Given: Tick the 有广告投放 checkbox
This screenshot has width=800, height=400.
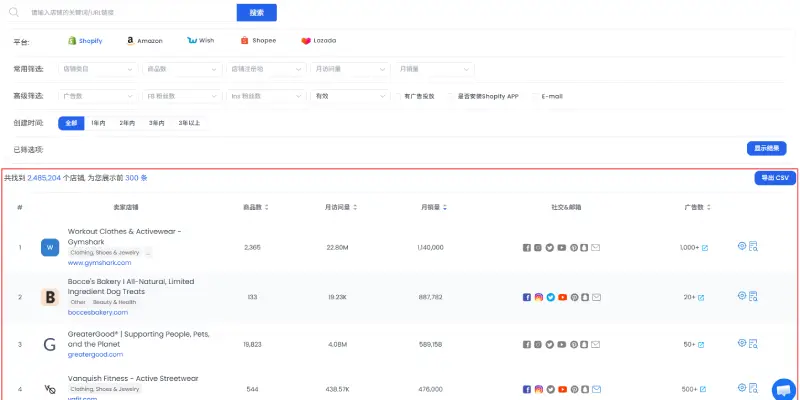Looking at the screenshot, I should click(399, 96).
